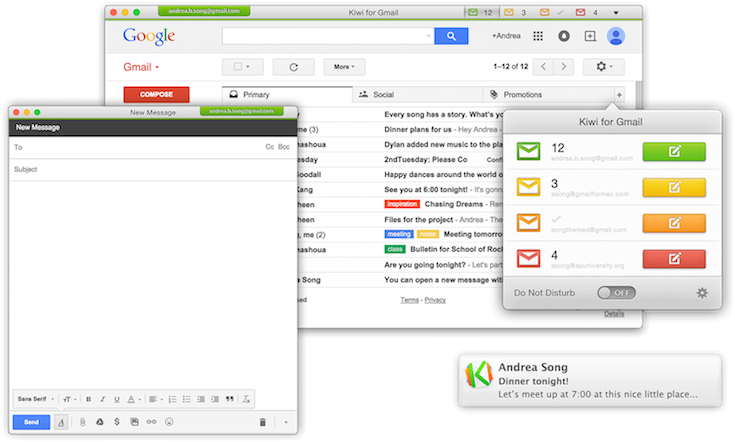Go to newer messages with left chevron
This screenshot has width=735, height=442.
click(544, 67)
